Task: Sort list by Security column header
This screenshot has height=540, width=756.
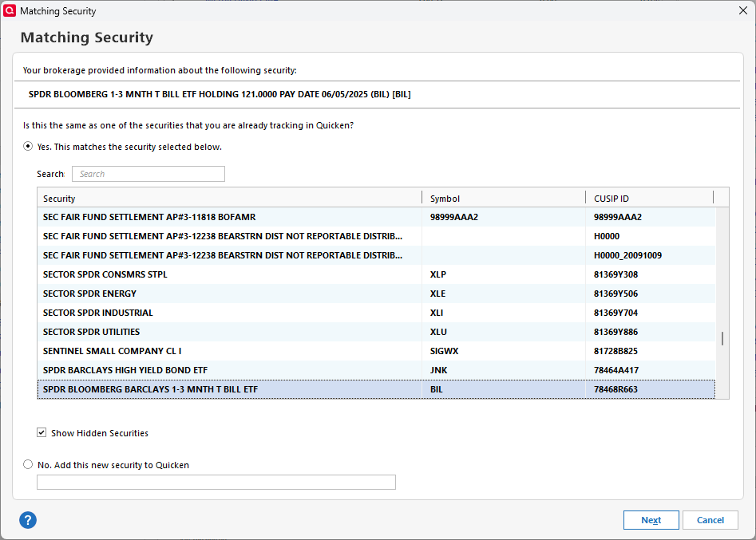Action: pos(229,198)
